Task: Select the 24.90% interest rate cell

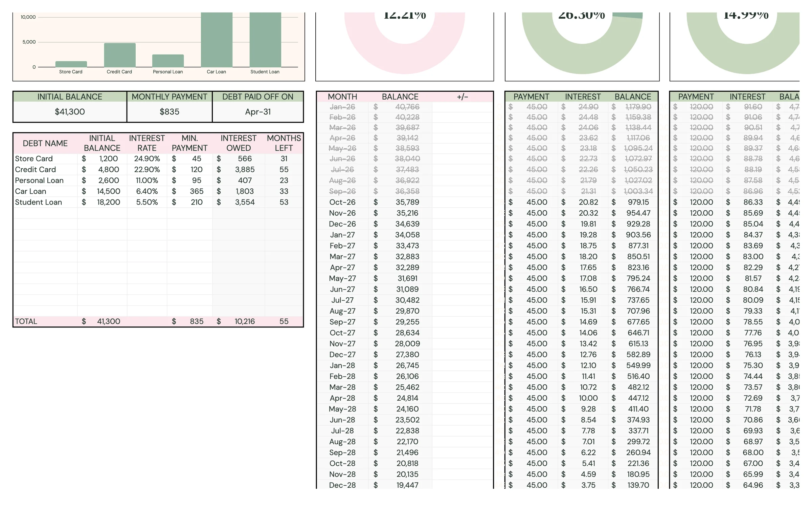Action: pyautogui.click(x=147, y=158)
